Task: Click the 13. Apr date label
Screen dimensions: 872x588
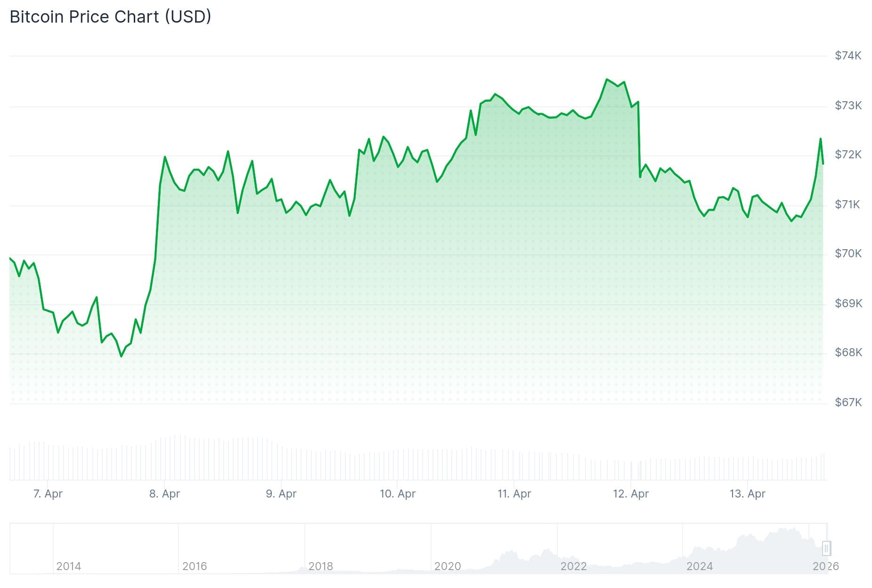Action: click(747, 494)
